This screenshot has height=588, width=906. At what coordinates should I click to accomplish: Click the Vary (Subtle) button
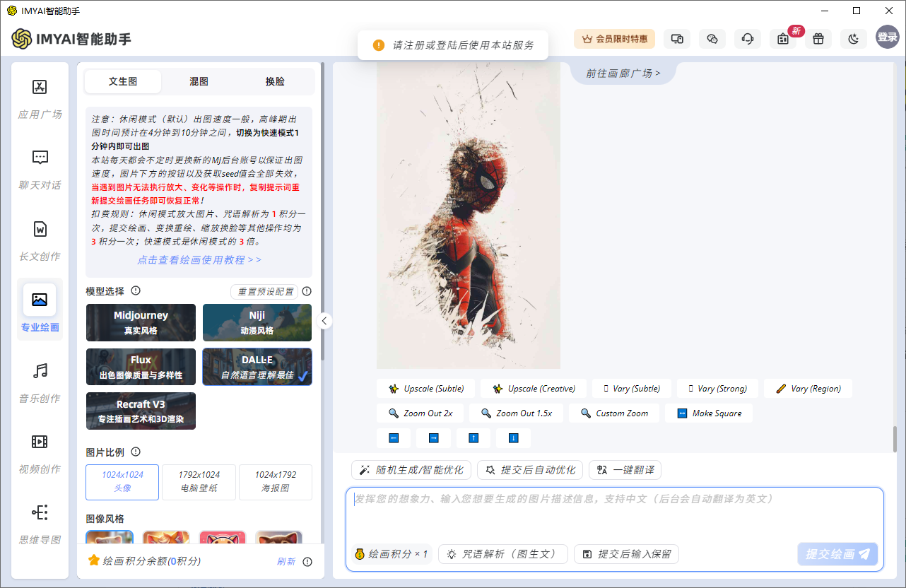point(632,389)
